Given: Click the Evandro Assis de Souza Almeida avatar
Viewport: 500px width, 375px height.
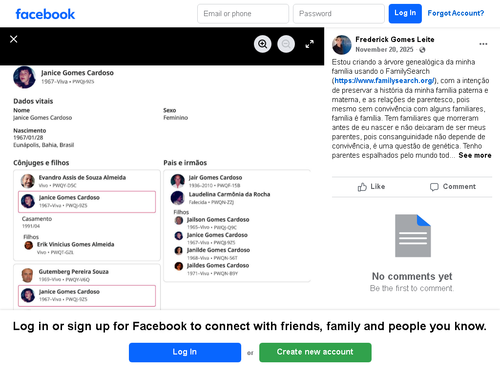Looking at the screenshot, I should [x=28, y=181].
